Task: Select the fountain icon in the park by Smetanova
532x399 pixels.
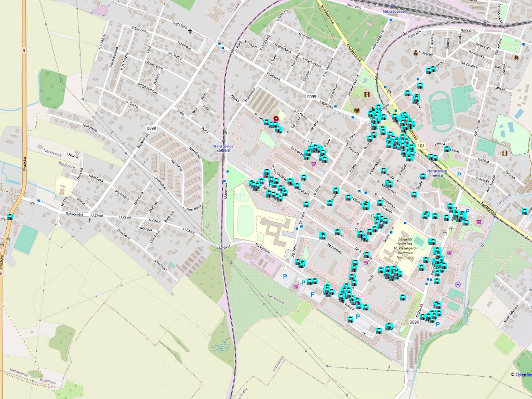Action: coord(365,81)
